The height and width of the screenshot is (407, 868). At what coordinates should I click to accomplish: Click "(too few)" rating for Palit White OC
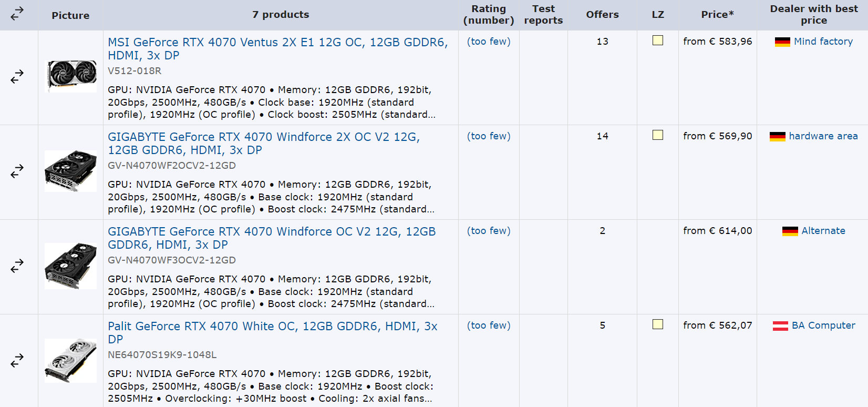[489, 325]
